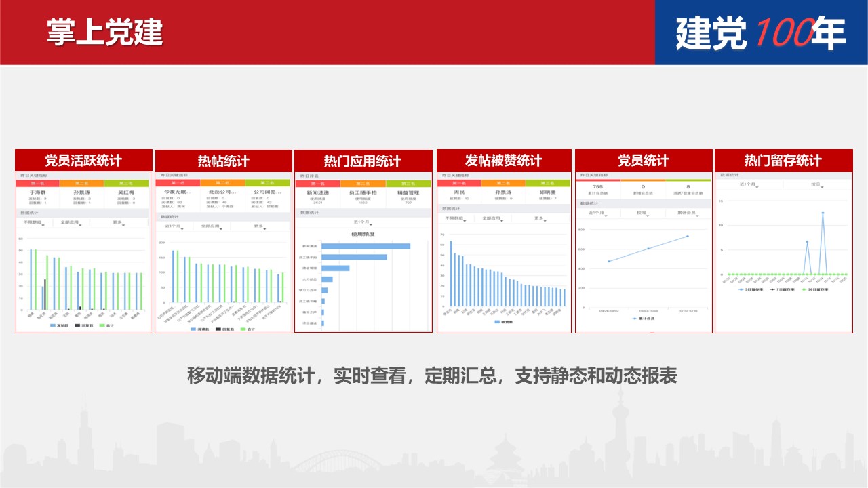This screenshot has width=868, height=488.
Task: Open the 更多 dropdown in 发帖被赞统计
Action: pyautogui.click(x=540, y=218)
